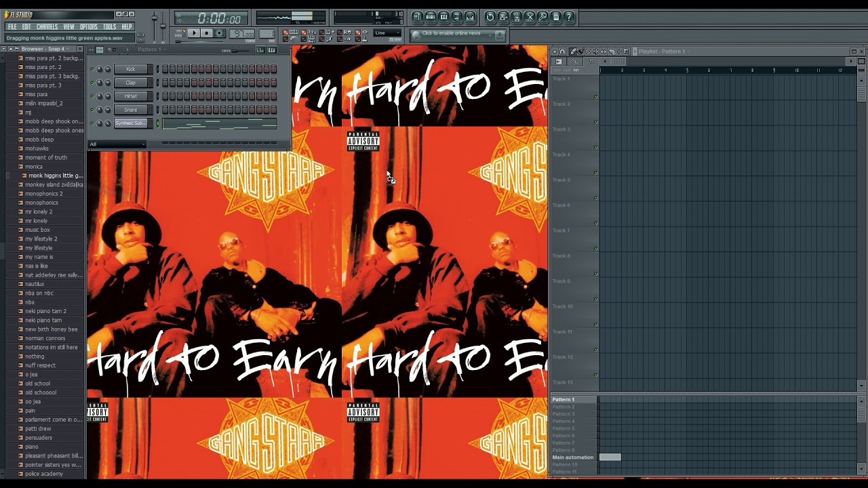This screenshot has width=868, height=488.
Task: Open the HELP menu
Action: pos(127,27)
